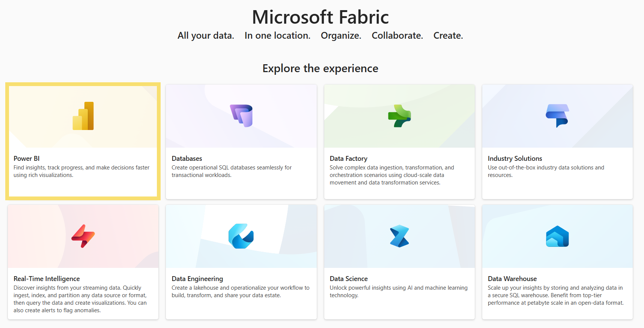This screenshot has width=644, height=328.
Task: Open the Data Factory card title
Action: pyautogui.click(x=349, y=159)
